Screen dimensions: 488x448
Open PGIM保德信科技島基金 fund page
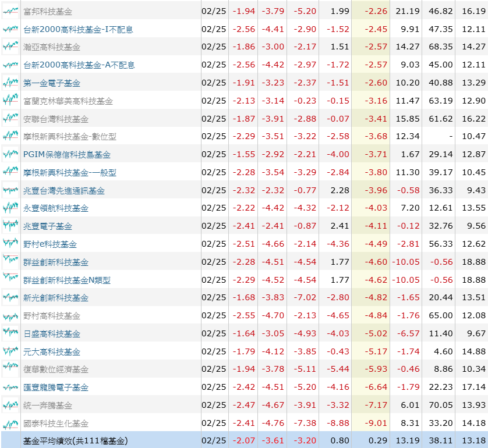[67, 155]
